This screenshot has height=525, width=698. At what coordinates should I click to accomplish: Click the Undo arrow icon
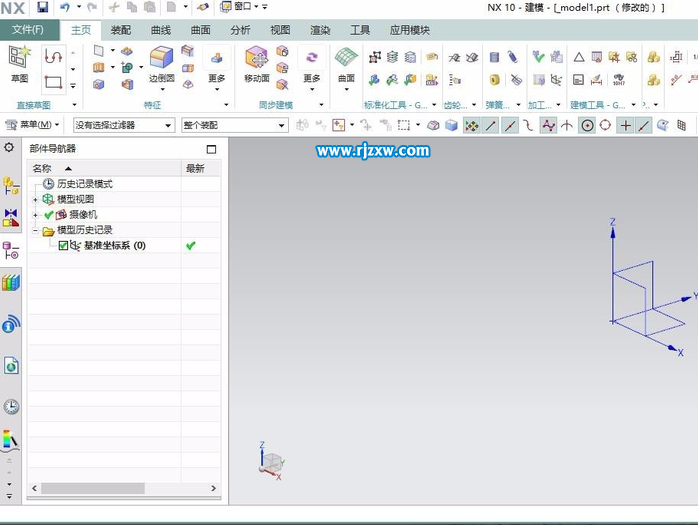[65, 7]
